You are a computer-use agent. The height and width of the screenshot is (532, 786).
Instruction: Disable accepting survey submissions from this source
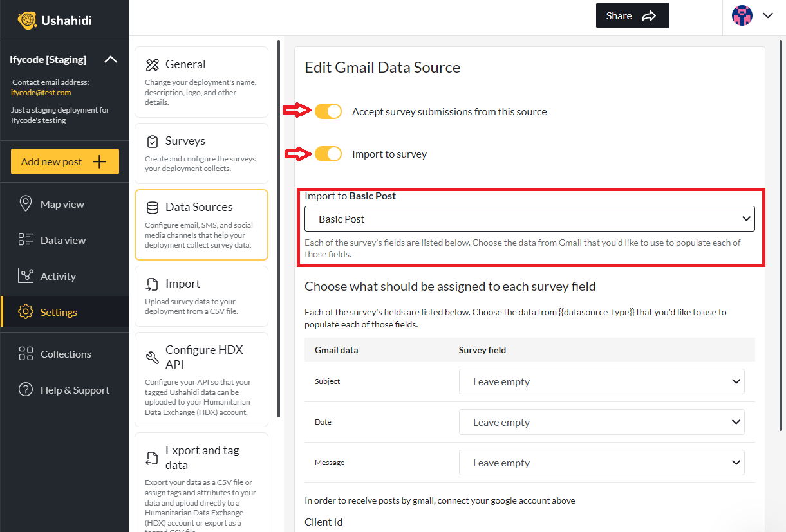(x=328, y=111)
